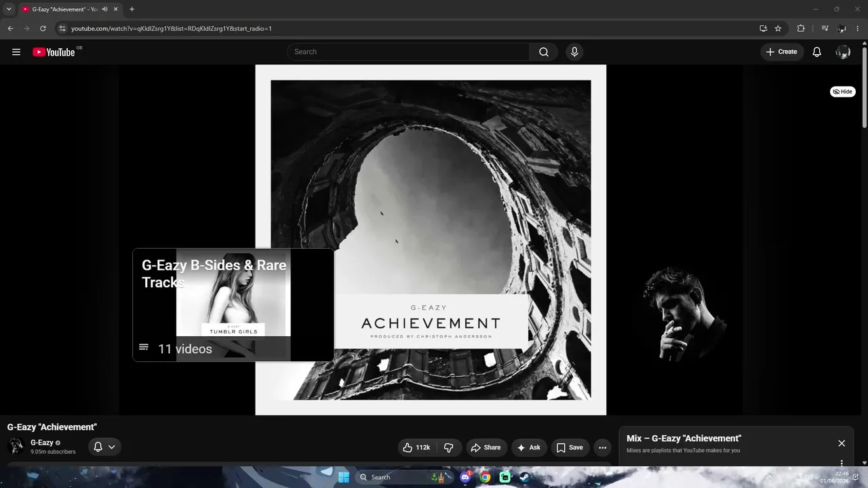Open the G-Eazy channel name link
The height and width of the screenshot is (488, 868).
(41, 443)
